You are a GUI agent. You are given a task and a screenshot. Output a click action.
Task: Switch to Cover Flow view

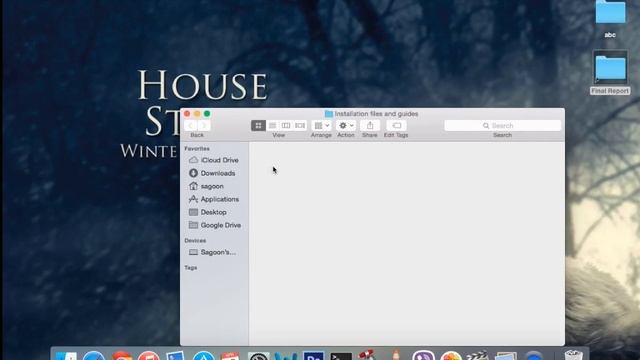click(300, 126)
